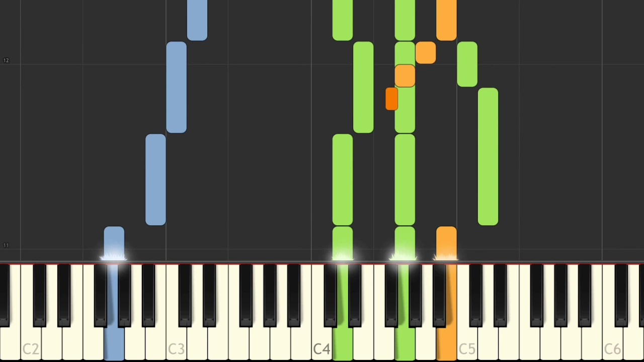Click the small dark-orange F-sharp note block
This screenshot has height=362, width=644.
pyautogui.click(x=391, y=99)
